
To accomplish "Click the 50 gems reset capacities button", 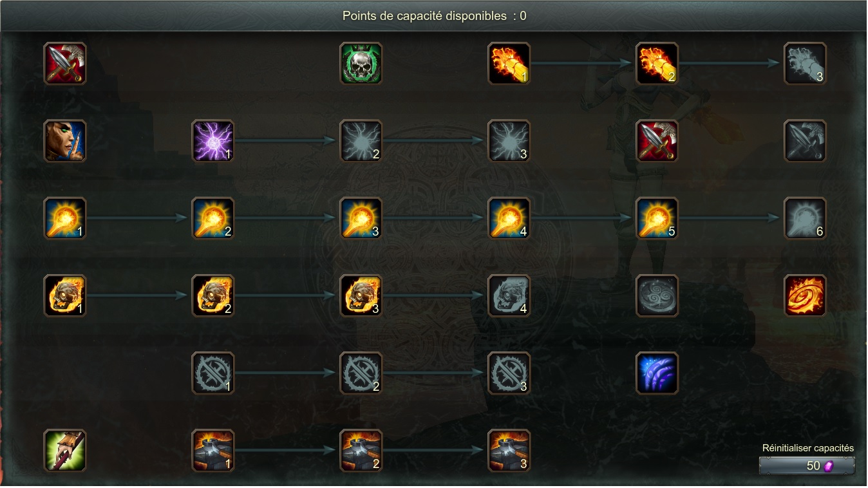I will click(807, 465).
